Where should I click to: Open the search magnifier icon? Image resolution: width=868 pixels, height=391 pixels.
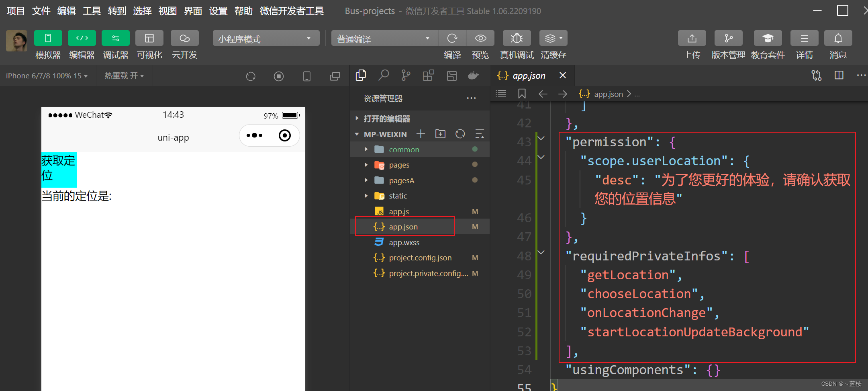coord(384,75)
